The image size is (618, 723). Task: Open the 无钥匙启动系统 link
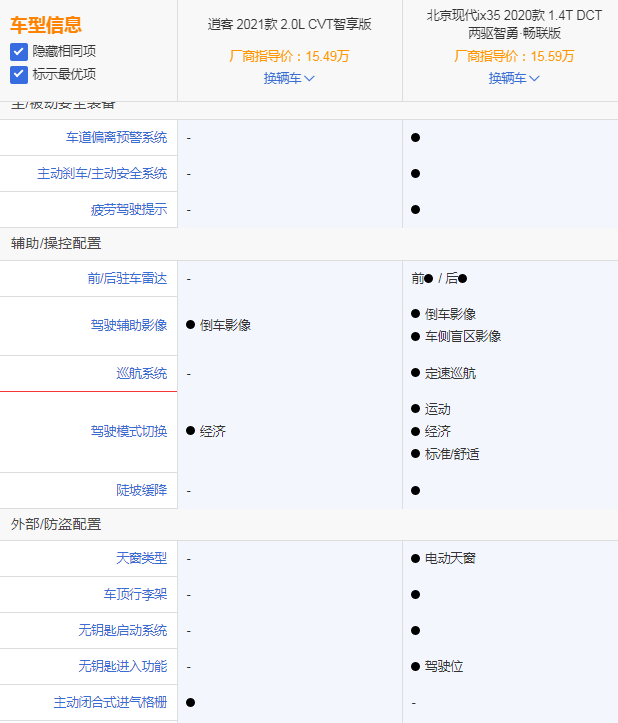pyautogui.click(x=123, y=630)
